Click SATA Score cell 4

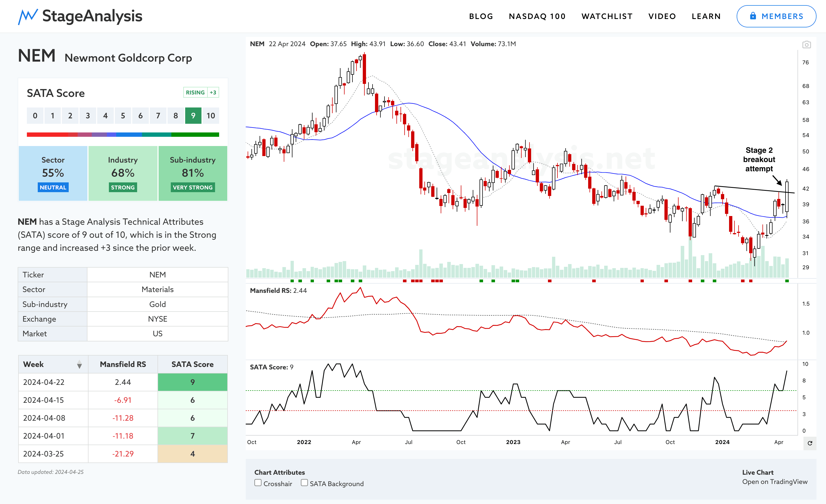[193, 454]
